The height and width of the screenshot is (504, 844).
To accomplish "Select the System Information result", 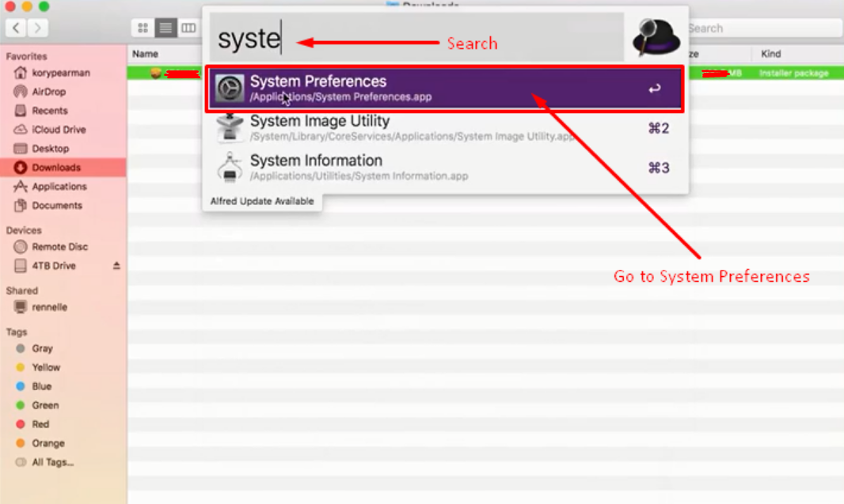I will (445, 167).
